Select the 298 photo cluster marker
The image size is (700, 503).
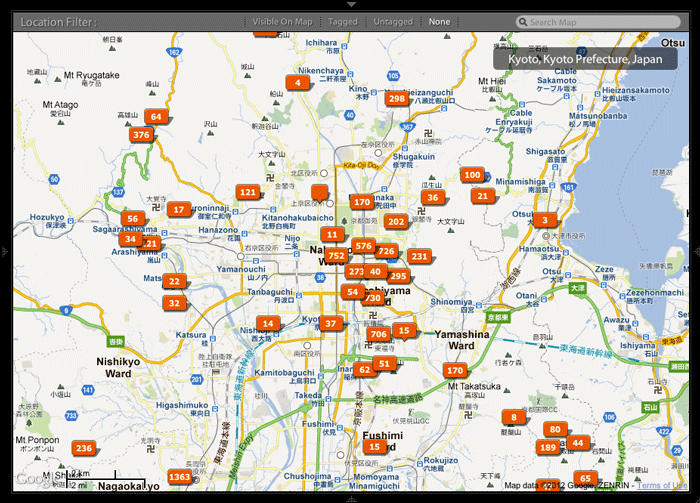(397, 99)
